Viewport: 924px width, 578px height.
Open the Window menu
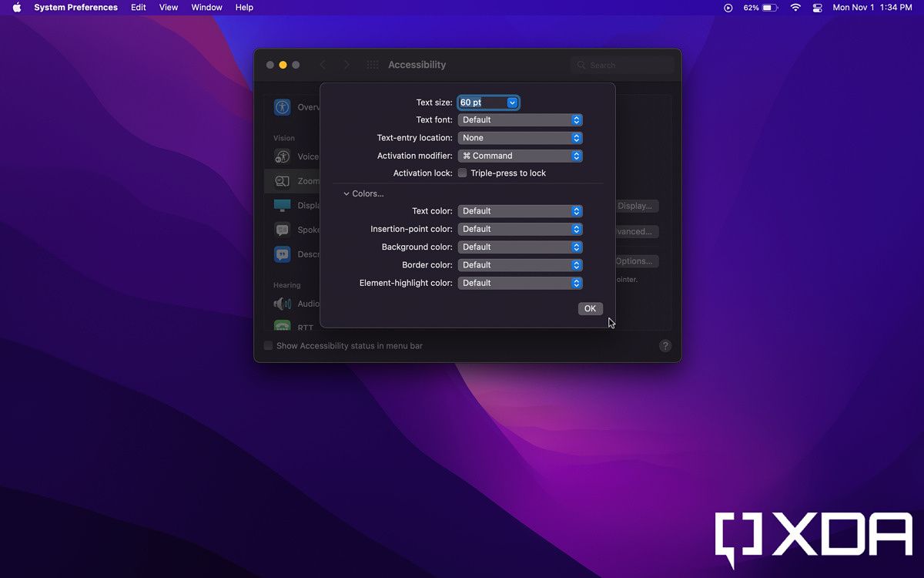(206, 8)
